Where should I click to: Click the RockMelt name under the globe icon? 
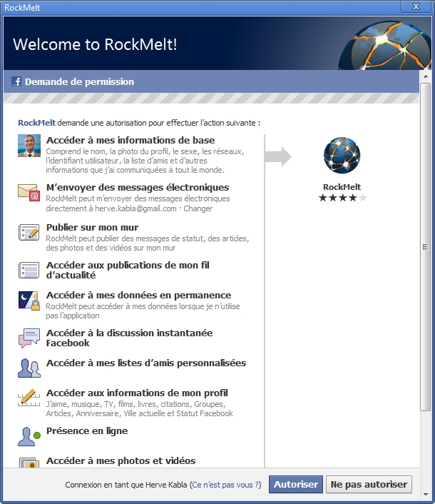(x=342, y=187)
